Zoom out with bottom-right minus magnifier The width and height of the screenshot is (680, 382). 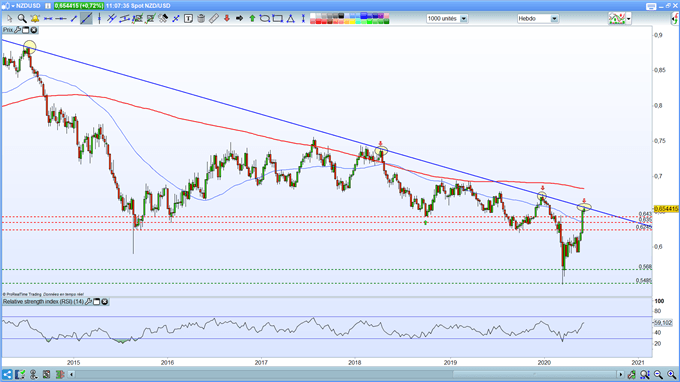pyautogui.click(x=658, y=374)
